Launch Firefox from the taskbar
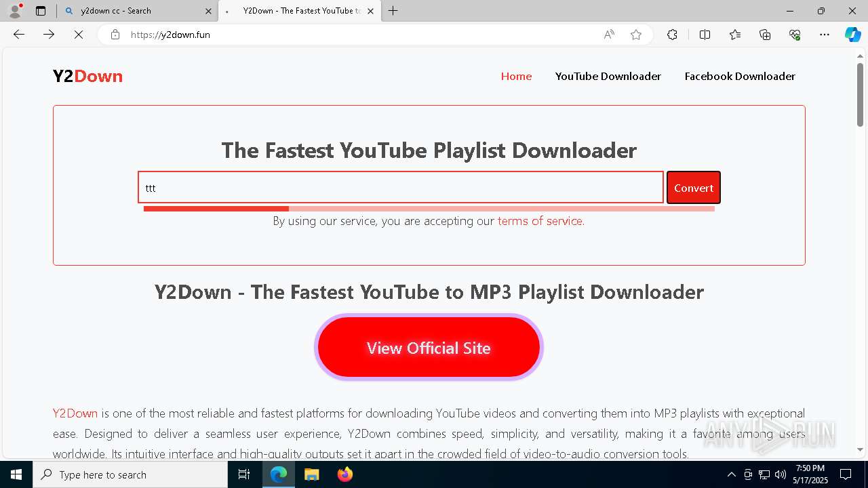 [344, 474]
